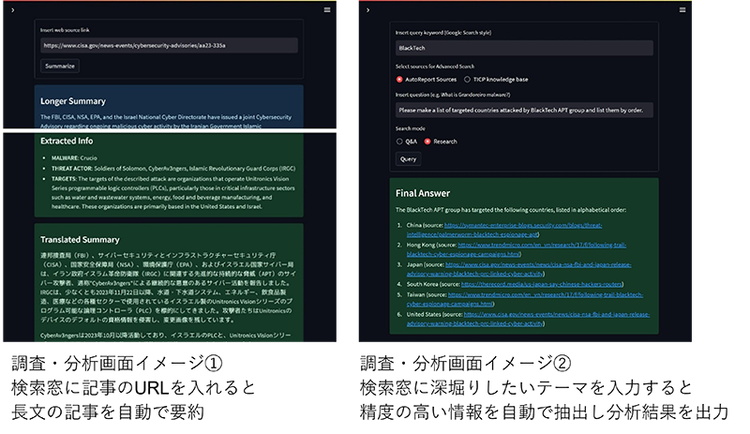Select the TICP knowledge base radio option
The image size is (750, 434).
496,79
